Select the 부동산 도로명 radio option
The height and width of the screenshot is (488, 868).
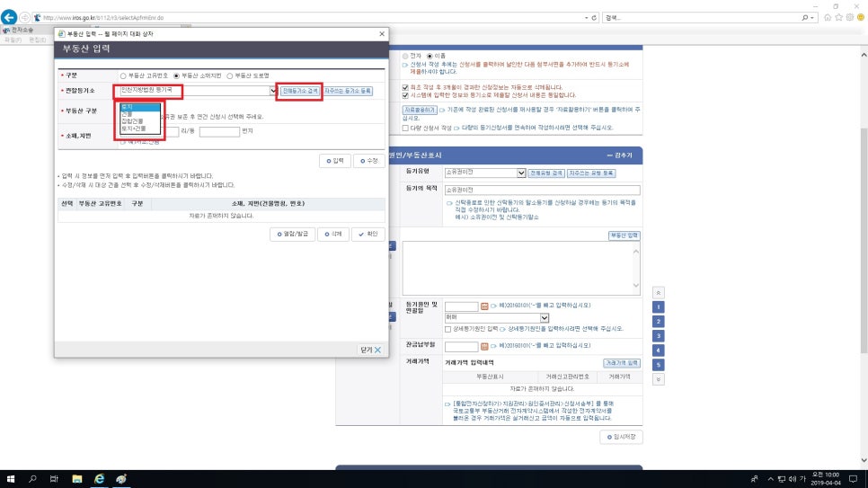[x=230, y=75]
